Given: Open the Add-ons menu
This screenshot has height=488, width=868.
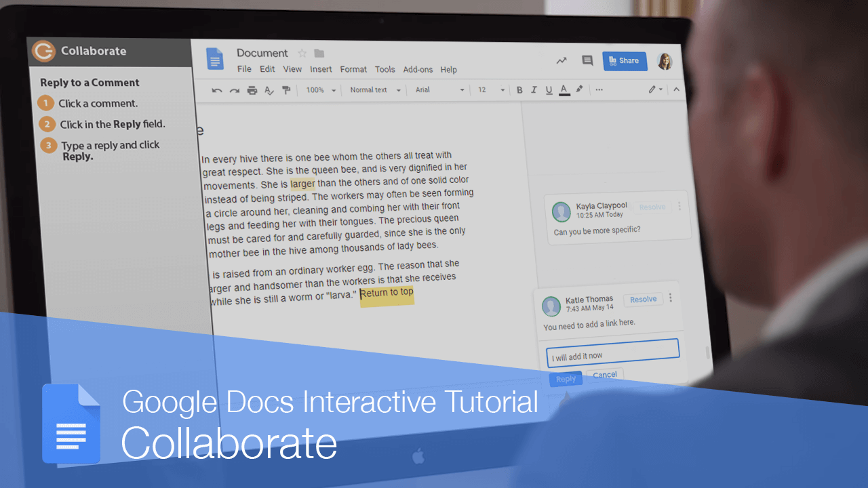Looking at the screenshot, I should (418, 69).
